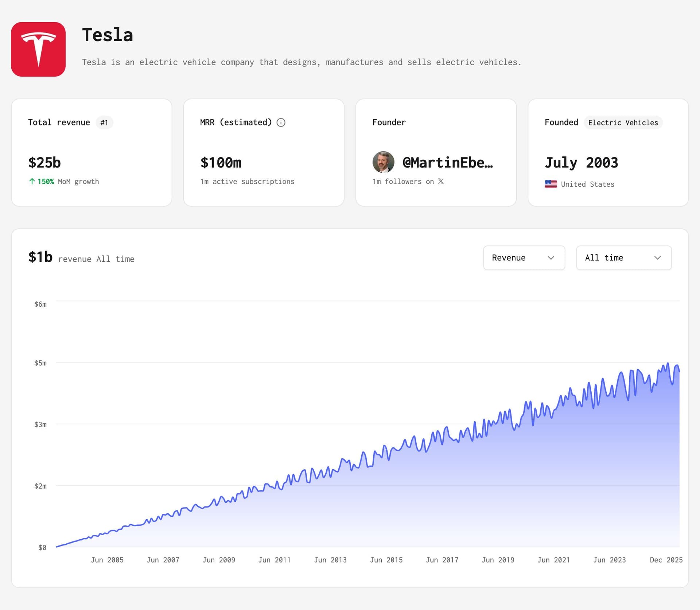
Task: Click the $5m gridline label
Action: pyautogui.click(x=40, y=363)
